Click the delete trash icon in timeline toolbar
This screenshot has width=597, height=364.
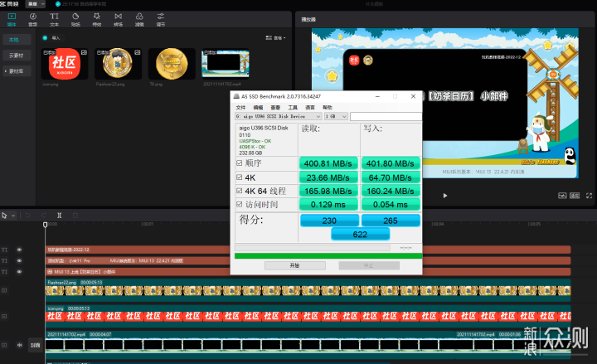[x=75, y=216]
